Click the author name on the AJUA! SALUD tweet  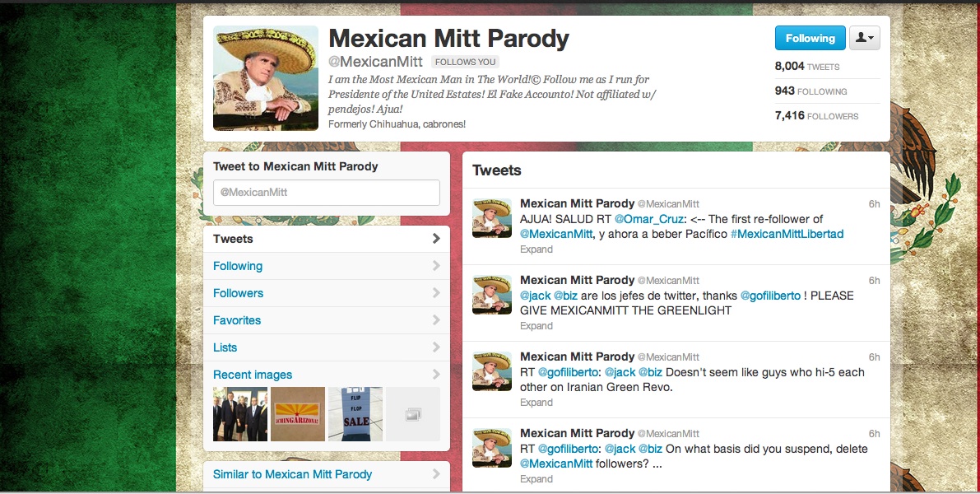coord(577,204)
